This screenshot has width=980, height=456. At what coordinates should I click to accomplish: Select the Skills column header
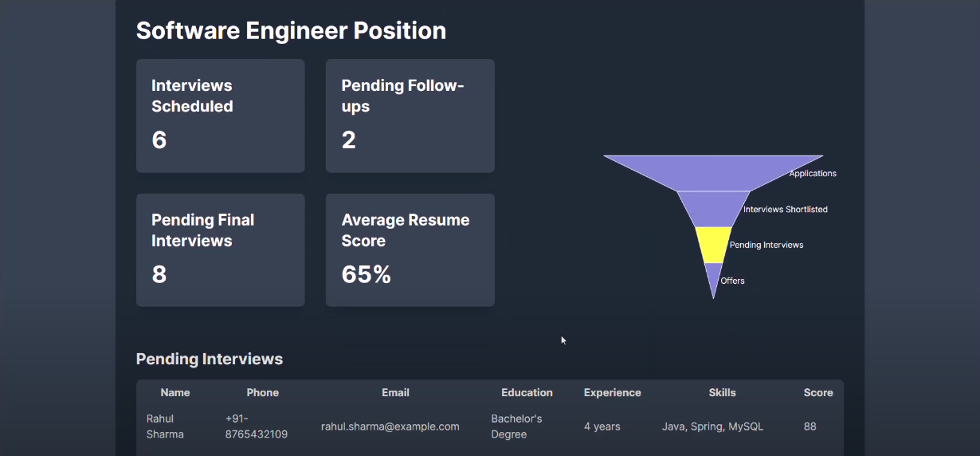coord(722,392)
